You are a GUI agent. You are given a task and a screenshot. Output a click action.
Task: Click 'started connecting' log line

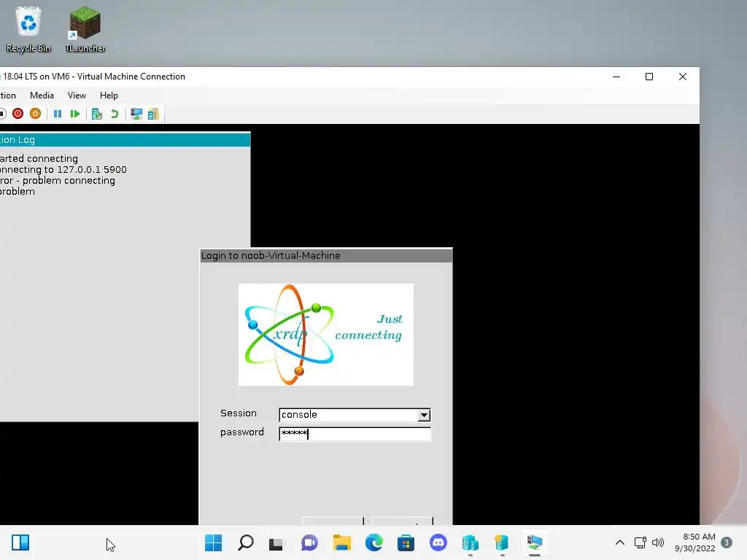(x=39, y=158)
